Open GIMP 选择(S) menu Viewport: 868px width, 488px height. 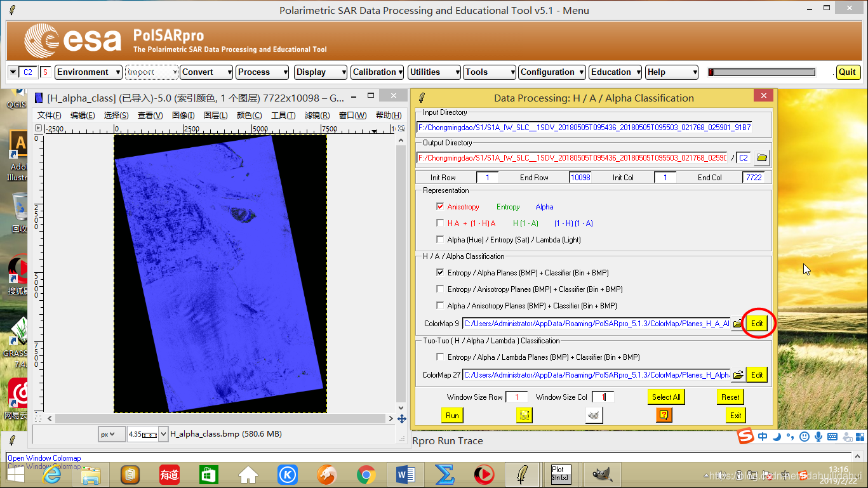[x=116, y=115]
